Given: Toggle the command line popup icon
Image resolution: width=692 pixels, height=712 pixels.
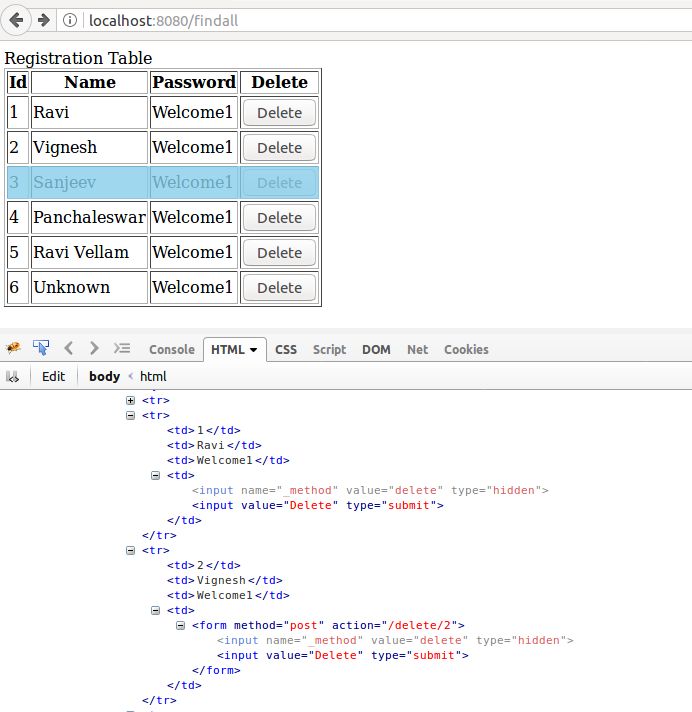Looking at the screenshot, I should 122,348.
